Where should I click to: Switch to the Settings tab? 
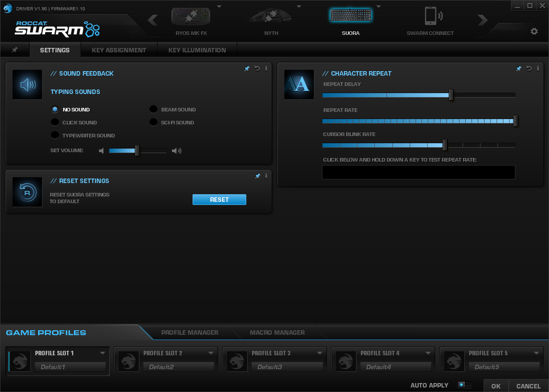point(55,50)
